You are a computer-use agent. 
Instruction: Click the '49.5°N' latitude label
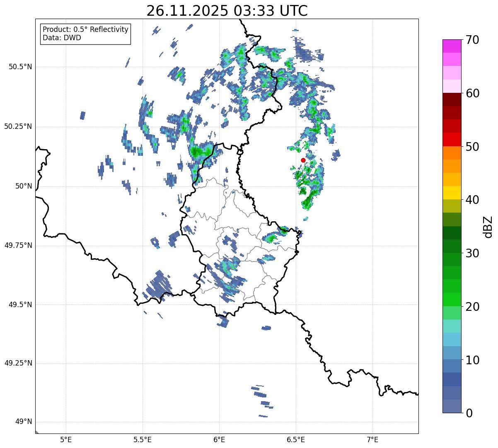point(20,305)
